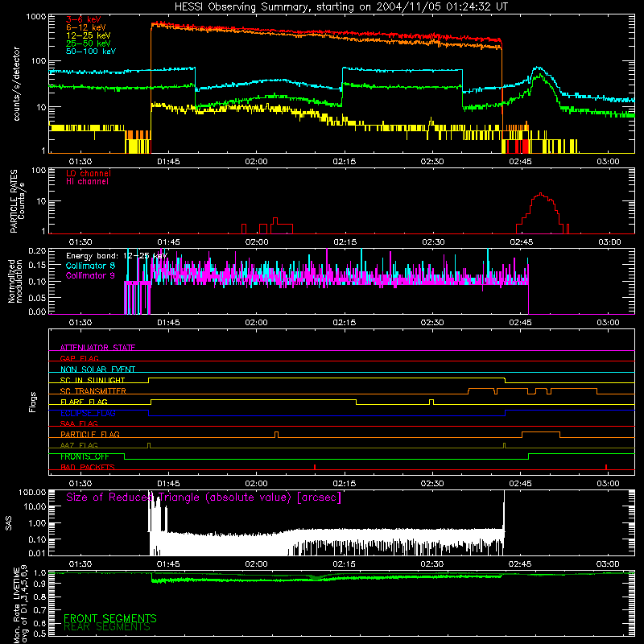Viewport: 644px width, 644px height.
Task: Click the Normalized modulation axis label
Action: 14,281
